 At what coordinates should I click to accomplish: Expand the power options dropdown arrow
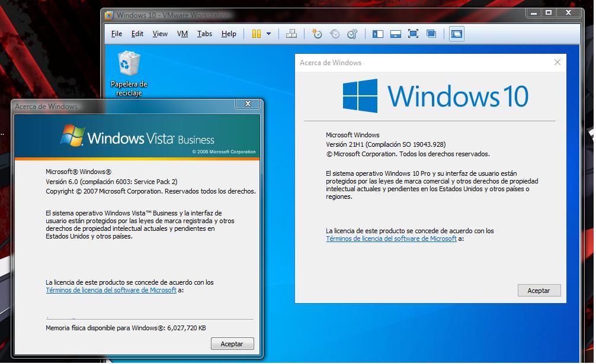coord(269,34)
